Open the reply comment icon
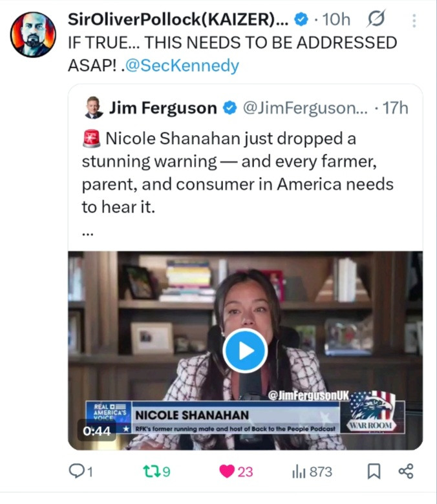The height and width of the screenshot is (504, 437). click(76, 471)
